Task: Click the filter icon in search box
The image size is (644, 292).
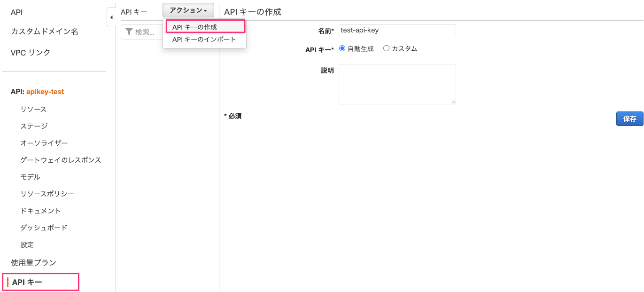Action: click(x=129, y=32)
